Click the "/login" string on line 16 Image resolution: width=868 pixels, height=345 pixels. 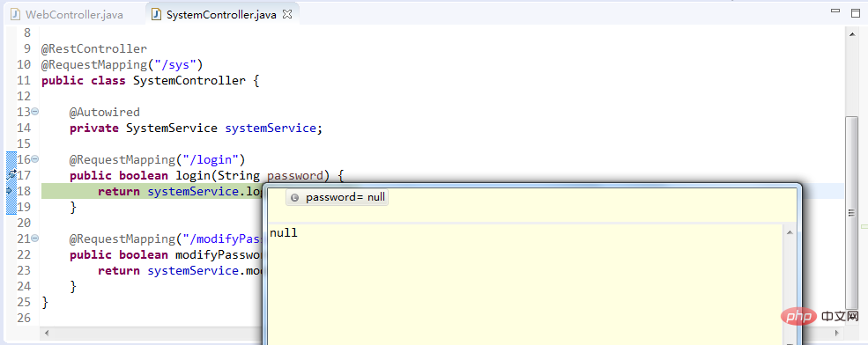click(x=211, y=160)
